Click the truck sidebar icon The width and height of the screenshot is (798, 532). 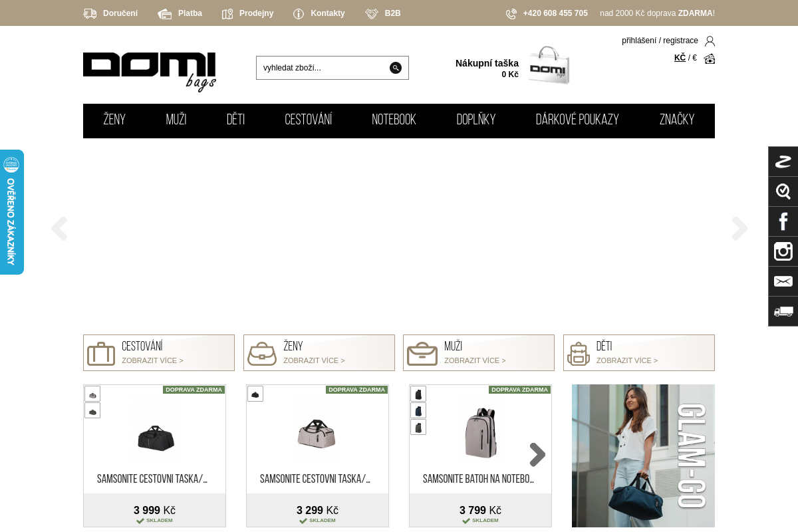pyautogui.click(x=783, y=311)
